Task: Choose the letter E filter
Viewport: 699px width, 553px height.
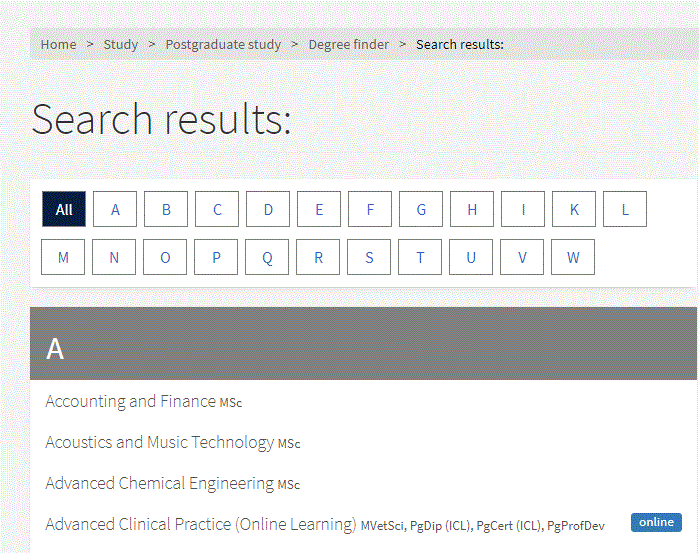Action: (x=319, y=209)
